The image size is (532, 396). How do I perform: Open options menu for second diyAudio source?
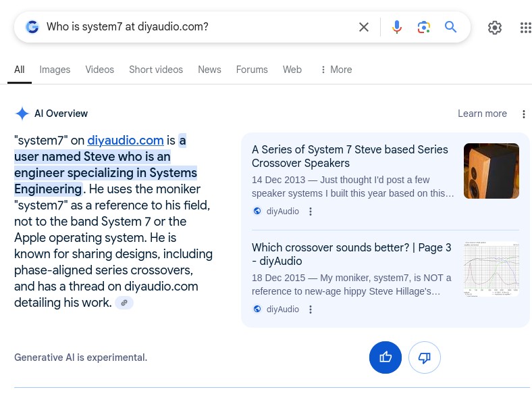(311, 310)
